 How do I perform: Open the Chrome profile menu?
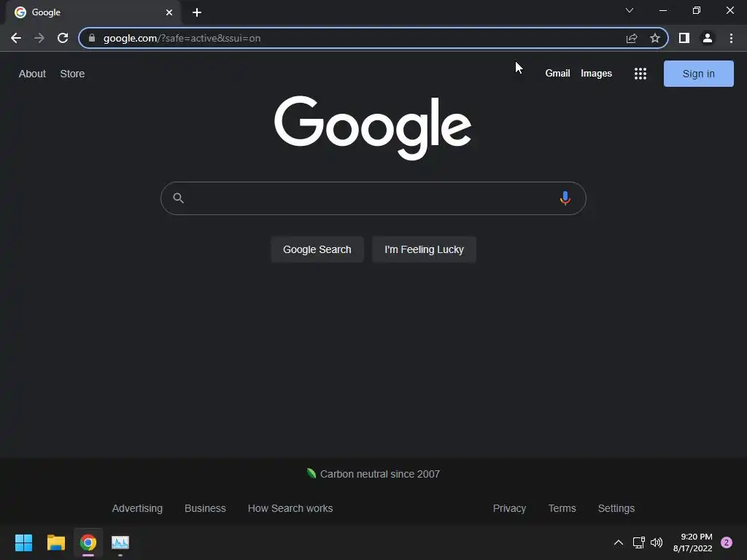(x=708, y=38)
